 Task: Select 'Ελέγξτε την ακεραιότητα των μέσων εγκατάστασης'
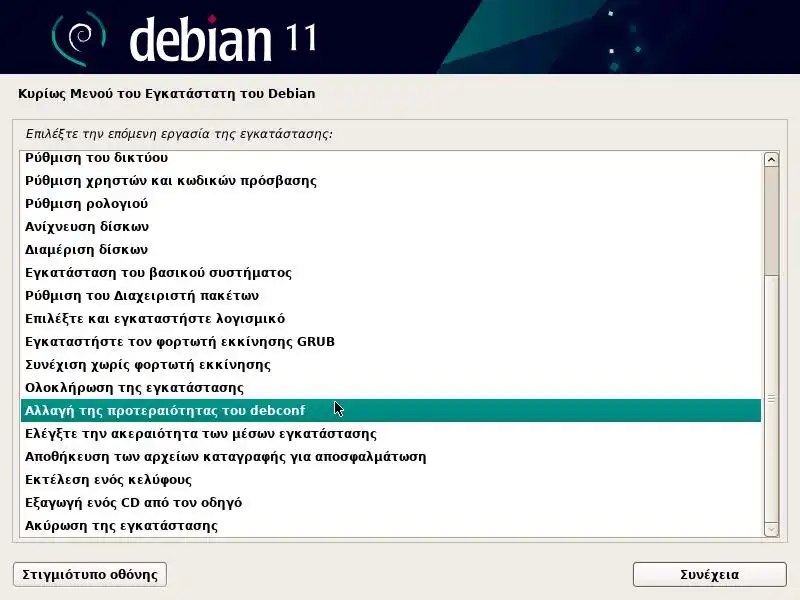(x=391, y=433)
